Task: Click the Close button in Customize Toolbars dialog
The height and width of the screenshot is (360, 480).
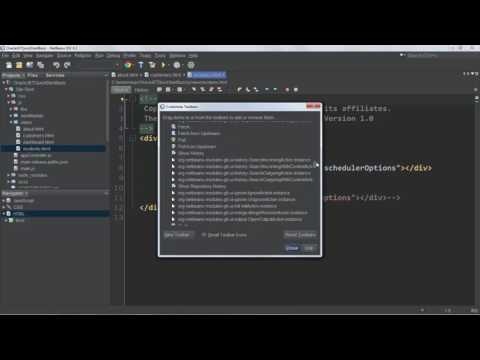Action: [x=292, y=248]
